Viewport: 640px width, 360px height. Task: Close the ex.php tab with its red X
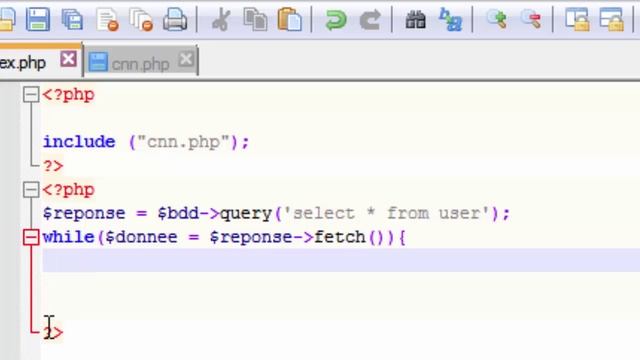pos(68,59)
